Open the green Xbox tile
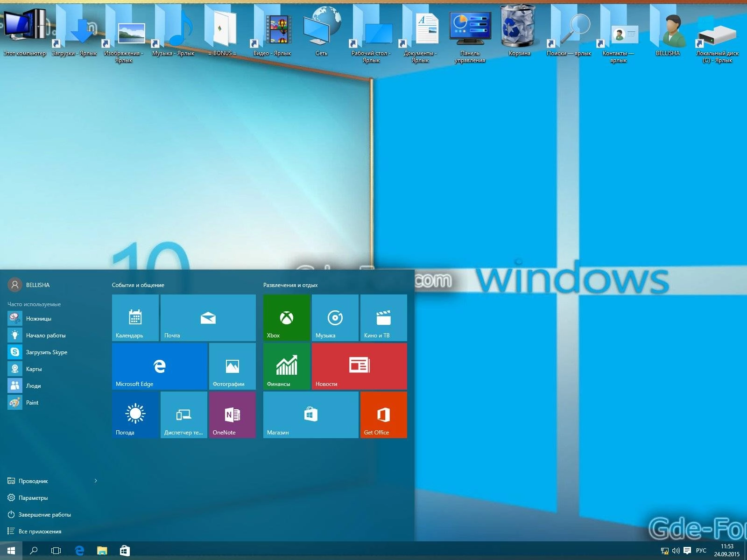This screenshot has height=560, width=747. (287, 318)
